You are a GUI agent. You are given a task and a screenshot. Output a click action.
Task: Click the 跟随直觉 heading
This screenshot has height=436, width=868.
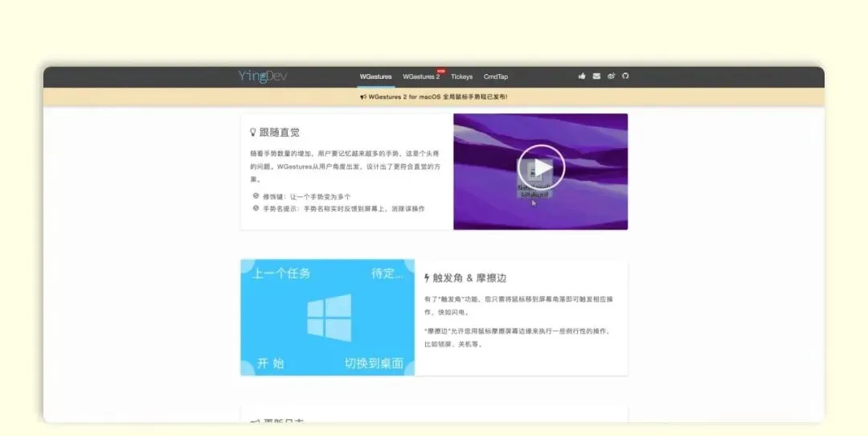pyautogui.click(x=280, y=133)
